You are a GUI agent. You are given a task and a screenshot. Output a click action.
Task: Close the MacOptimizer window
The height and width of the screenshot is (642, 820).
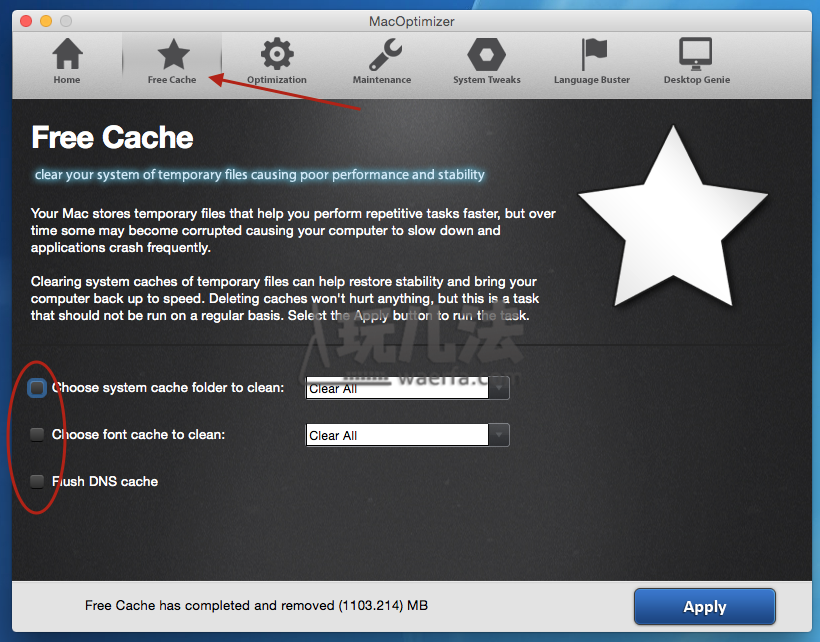(26, 21)
